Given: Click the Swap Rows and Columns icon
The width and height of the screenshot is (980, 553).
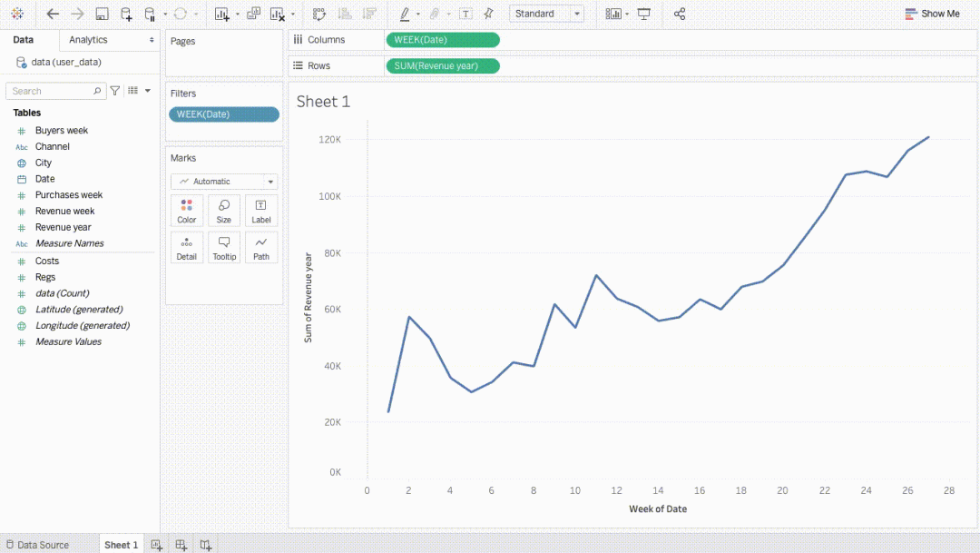Looking at the screenshot, I should (318, 14).
